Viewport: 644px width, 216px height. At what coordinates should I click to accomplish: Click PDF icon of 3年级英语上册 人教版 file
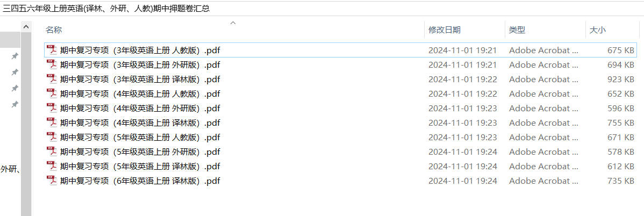[52, 50]
